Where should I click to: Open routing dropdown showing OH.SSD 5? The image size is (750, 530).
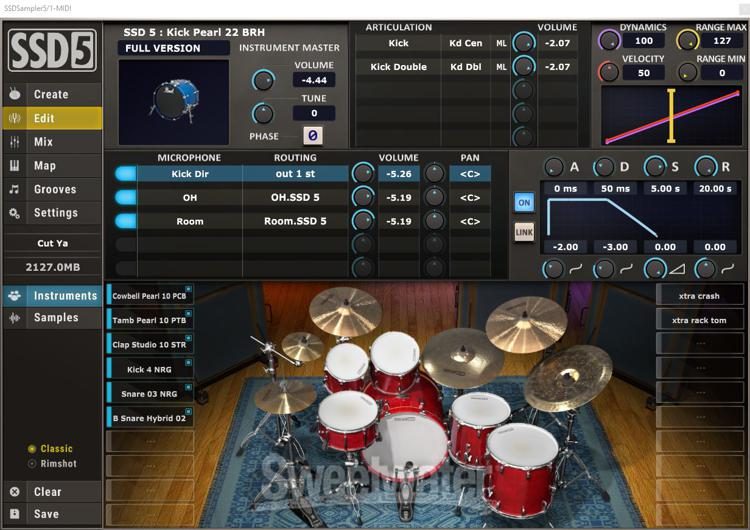click(295, 197)
